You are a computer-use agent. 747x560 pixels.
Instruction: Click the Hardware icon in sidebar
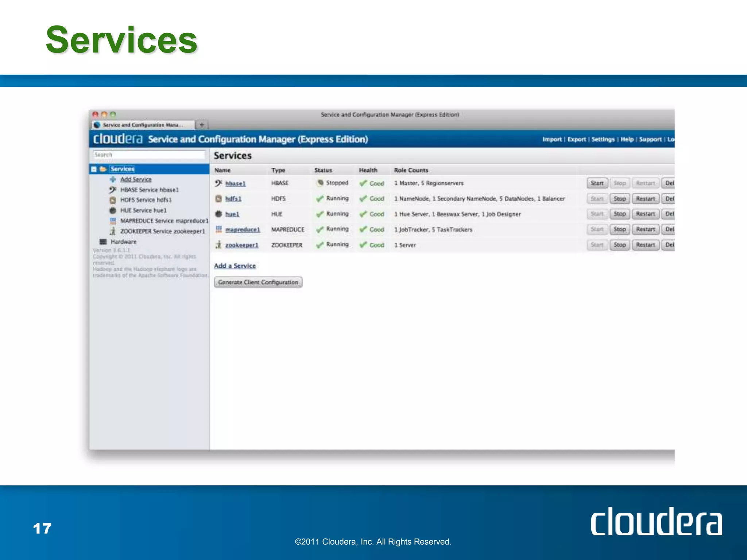click(103, 242)
